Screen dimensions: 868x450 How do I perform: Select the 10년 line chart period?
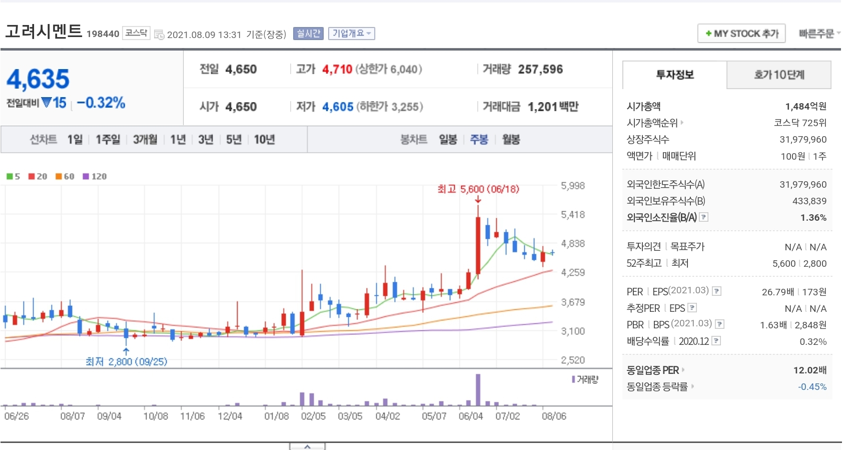click(264, 140)
